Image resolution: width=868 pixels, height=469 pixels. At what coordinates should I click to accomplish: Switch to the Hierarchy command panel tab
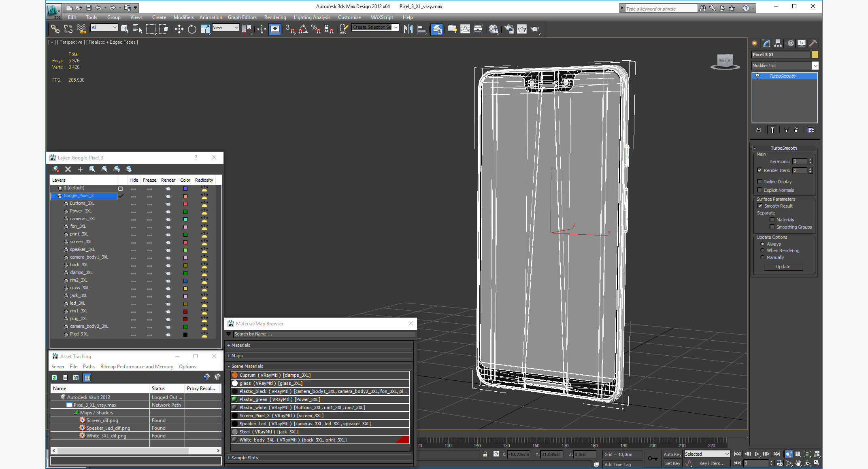(x=778, y=43)
